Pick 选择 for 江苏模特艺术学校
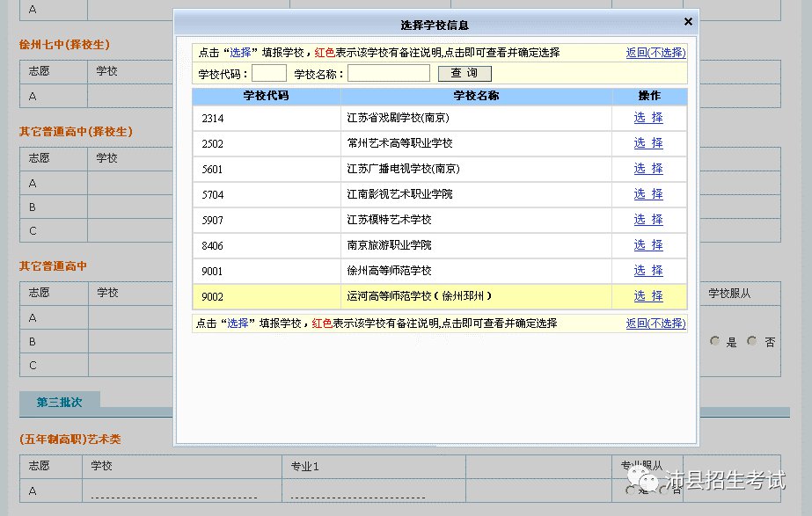 tap(648, 220)
